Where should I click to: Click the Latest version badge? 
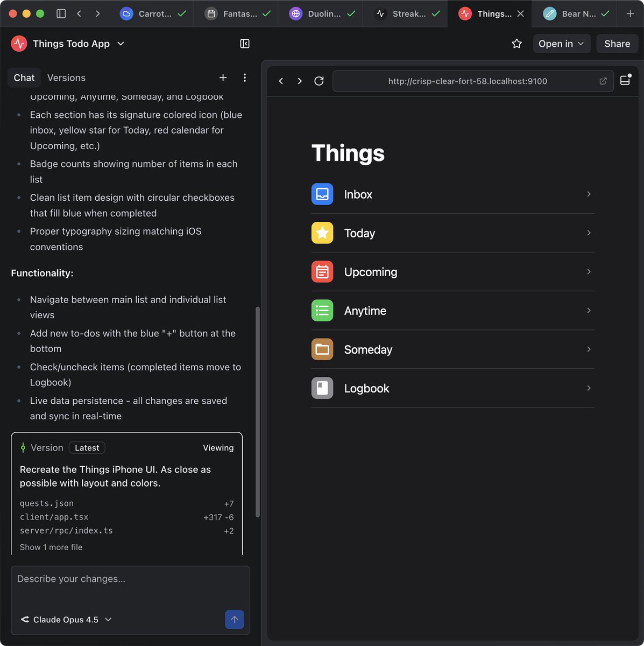tap(87, 447)
